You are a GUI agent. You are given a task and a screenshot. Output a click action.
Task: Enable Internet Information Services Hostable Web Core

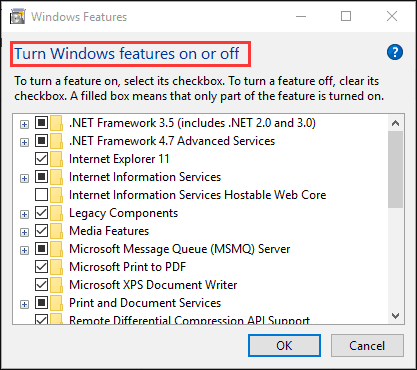pos(42,195)
